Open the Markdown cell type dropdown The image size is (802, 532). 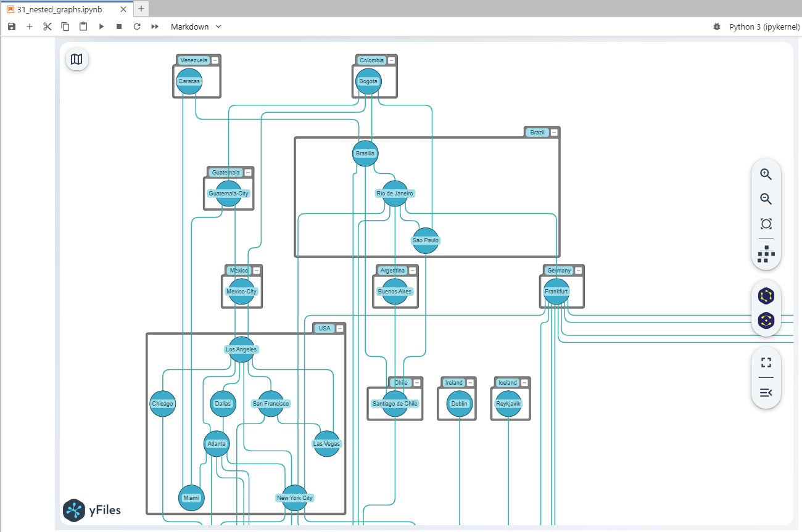pos(196,27)
